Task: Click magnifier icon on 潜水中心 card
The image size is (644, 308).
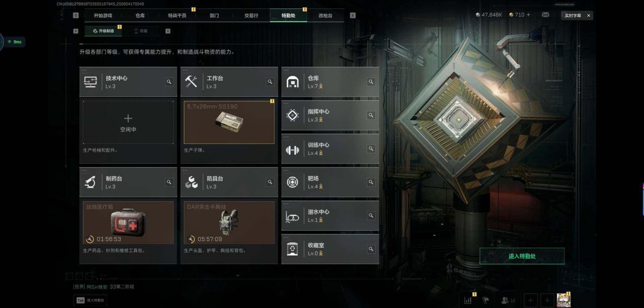Action: point(371,215)
